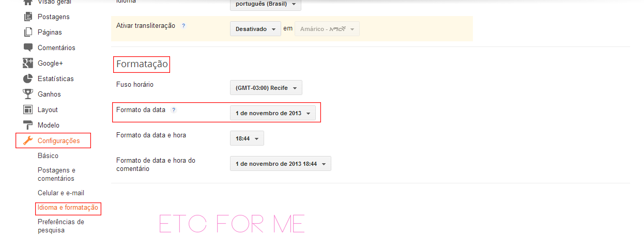Click the Visão geral home icon
The image size is (644, 235).
tap(28, 2)
